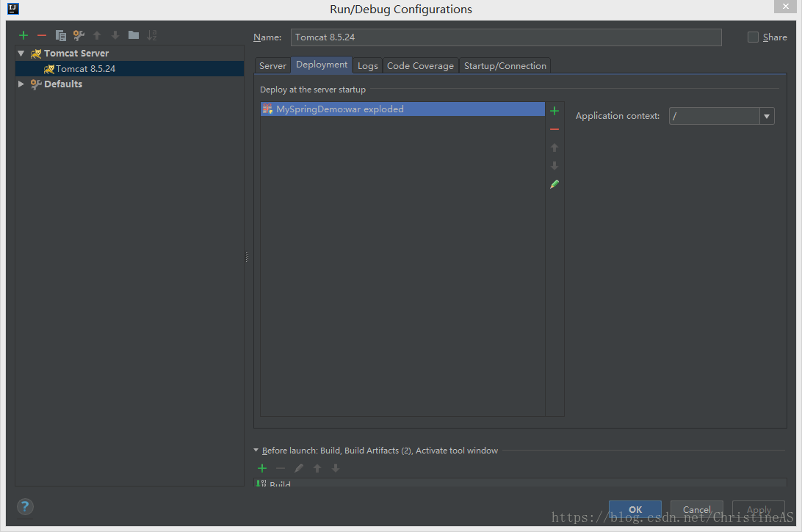Click the panel splitter handle
Image resolution: width=802 pixels, height=532 pixels.
coord(247,257)
